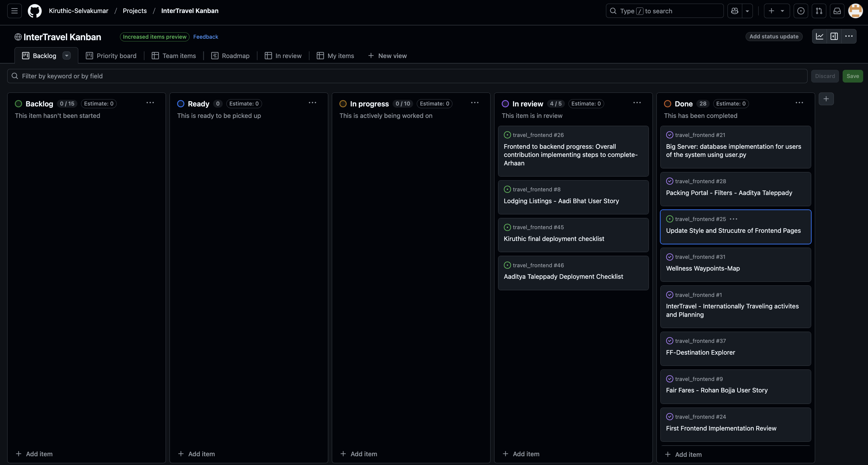Click the yellow In progress status circle

coord(343,103)
